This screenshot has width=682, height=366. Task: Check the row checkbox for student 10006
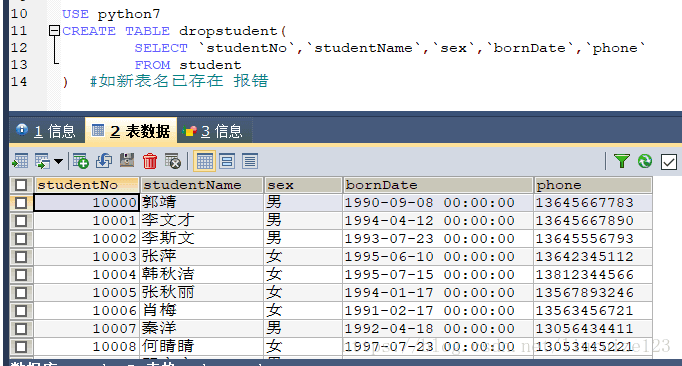(x=21, y=311)
